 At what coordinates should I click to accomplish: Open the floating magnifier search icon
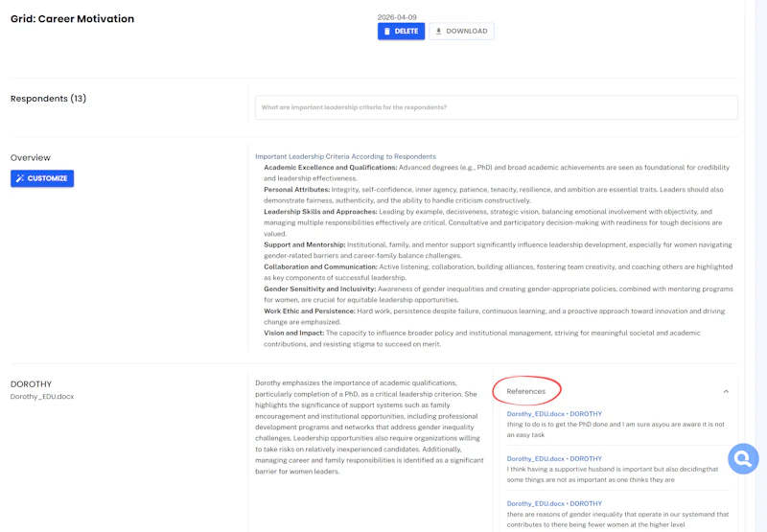(743, 458)
